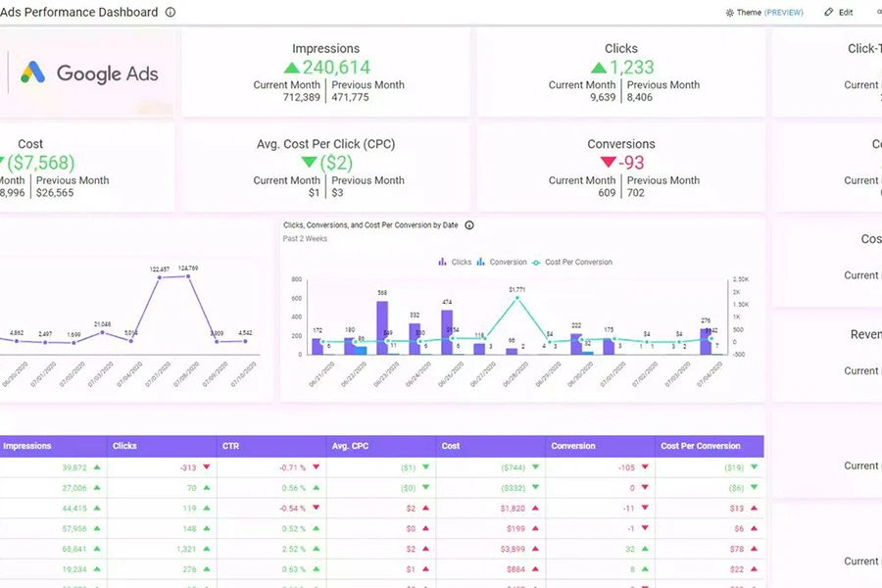Click the green up arrow on the Clicks card
This screenshot has width=882, height=588.
[x=598, y=68]
